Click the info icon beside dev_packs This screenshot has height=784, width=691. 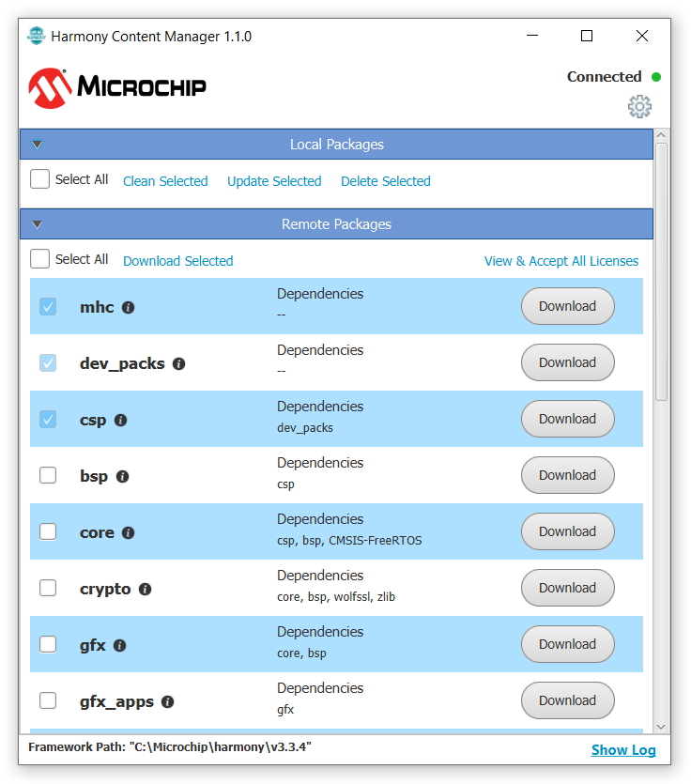pos(178,363)
